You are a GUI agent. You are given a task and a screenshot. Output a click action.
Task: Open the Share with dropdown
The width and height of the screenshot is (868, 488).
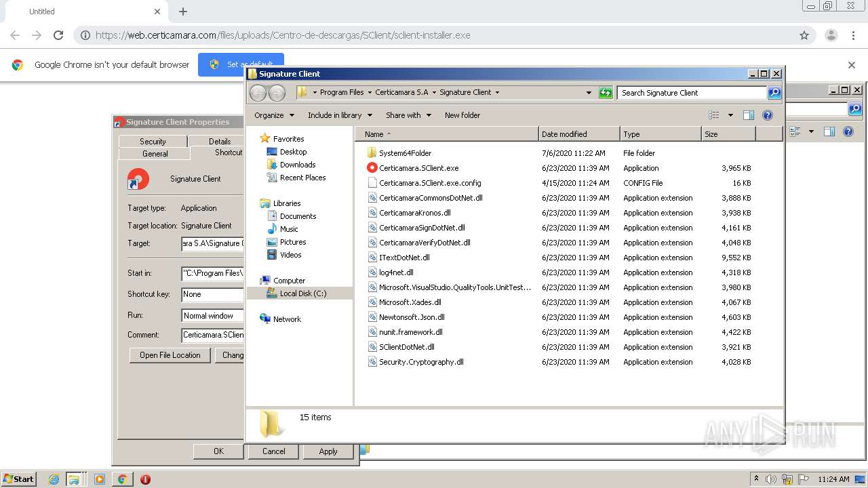point(408,115)
